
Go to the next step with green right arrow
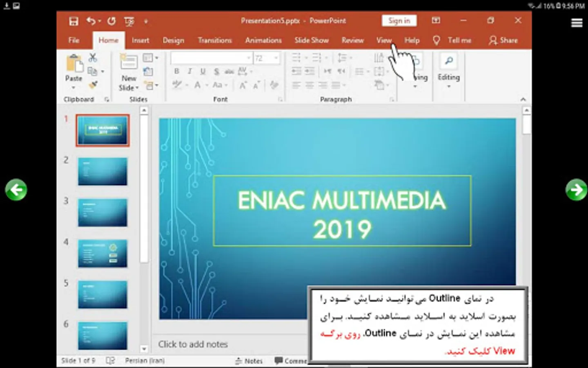(x=576, y=190)
